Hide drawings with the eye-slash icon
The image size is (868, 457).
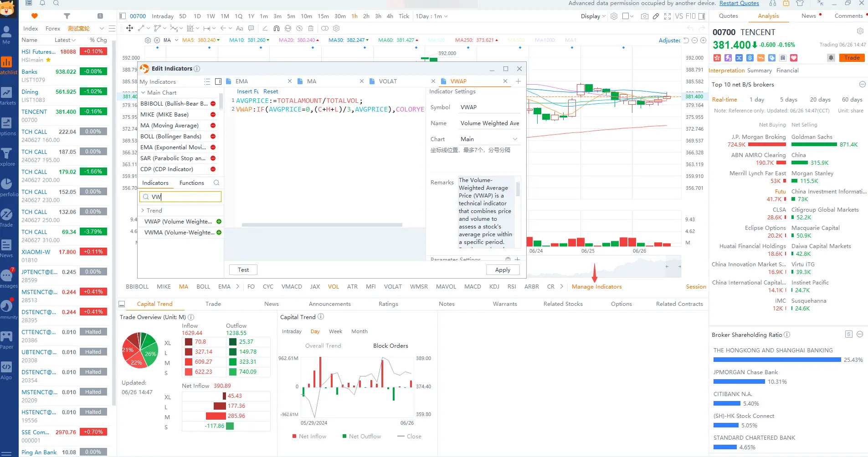click(x=299, y=28)
